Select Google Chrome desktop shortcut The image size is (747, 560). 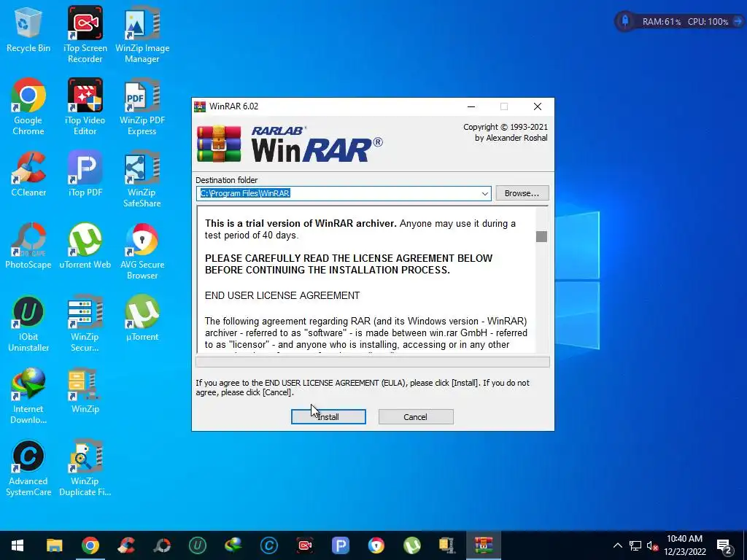coord(28,106)
